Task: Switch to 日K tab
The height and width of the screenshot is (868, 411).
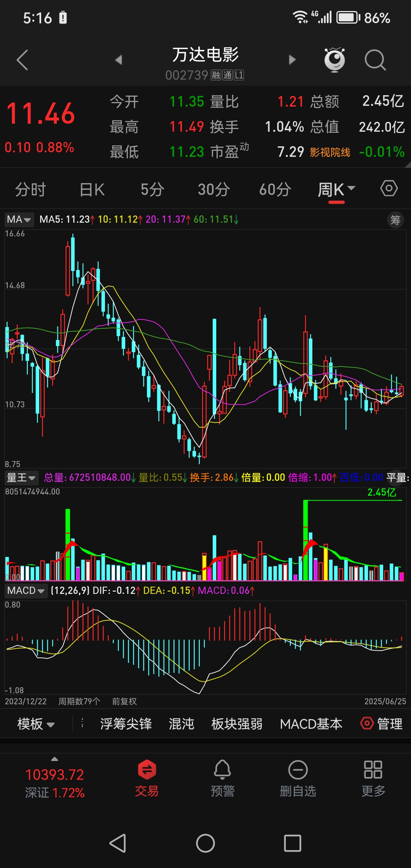Action: pos(92,189)
